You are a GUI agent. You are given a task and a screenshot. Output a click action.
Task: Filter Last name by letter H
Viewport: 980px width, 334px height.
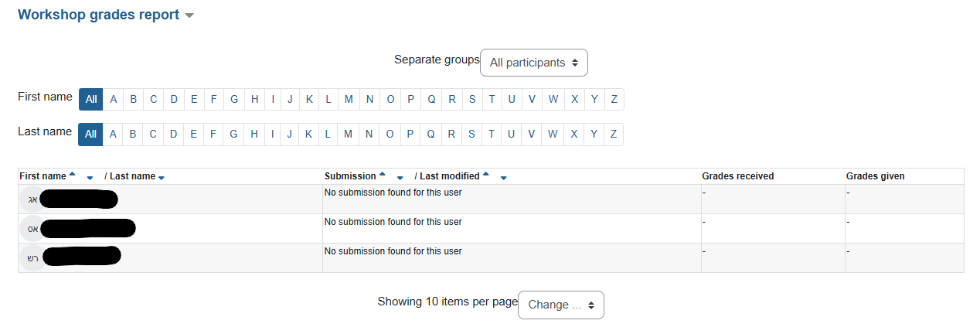[254, 134]
